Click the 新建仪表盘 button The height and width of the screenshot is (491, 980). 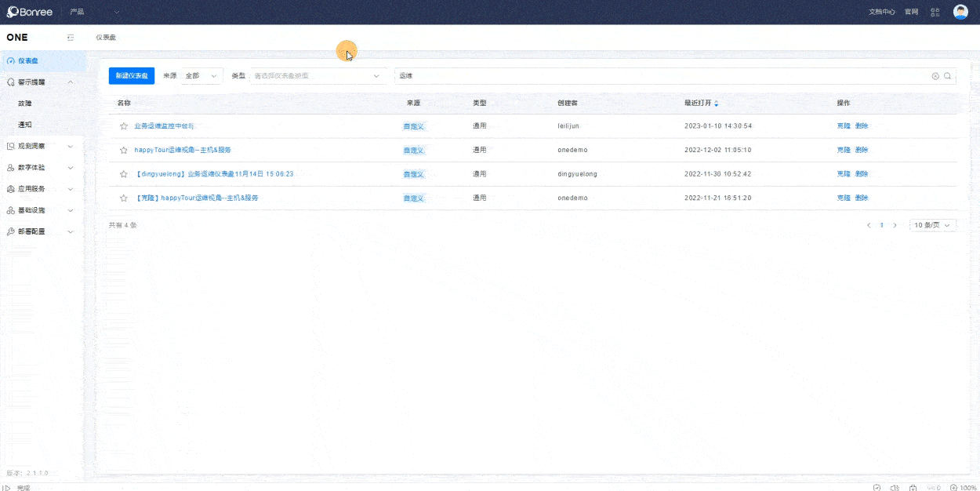tap(132, 76)
